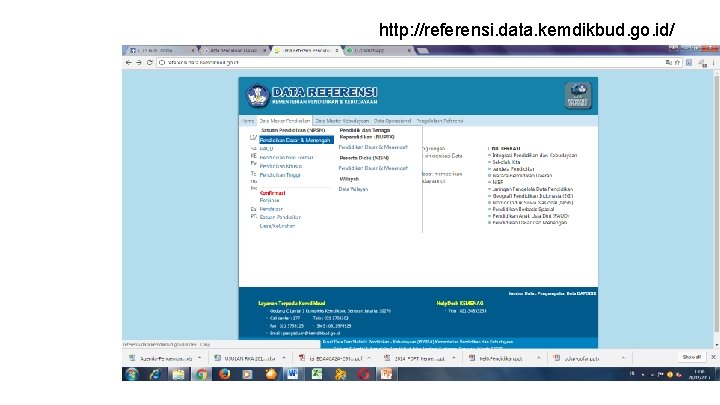Close the Facebook tab
The width and height of the screenshot is (720, 405).
click(192, 51)
